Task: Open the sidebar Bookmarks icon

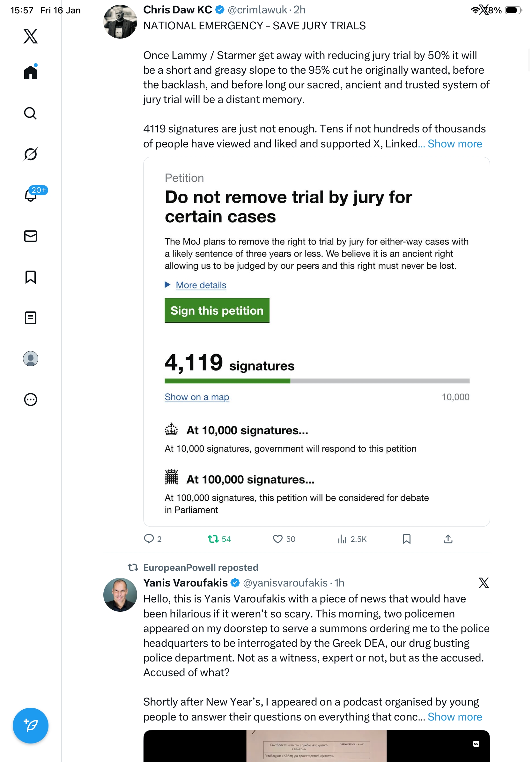Action: coord(31,277)
